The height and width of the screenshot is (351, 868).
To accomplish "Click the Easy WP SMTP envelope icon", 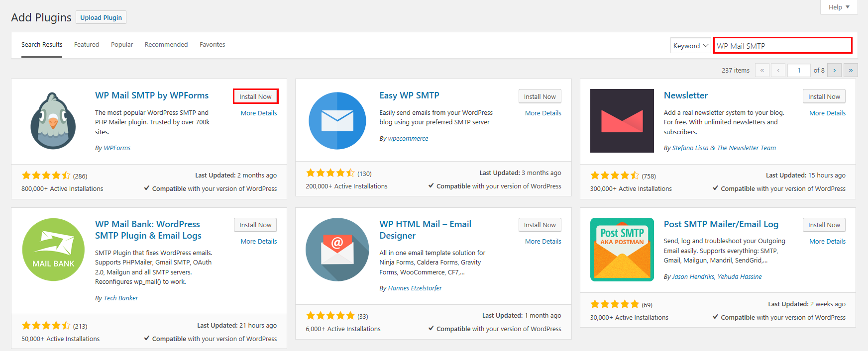I will coord(337,121).
